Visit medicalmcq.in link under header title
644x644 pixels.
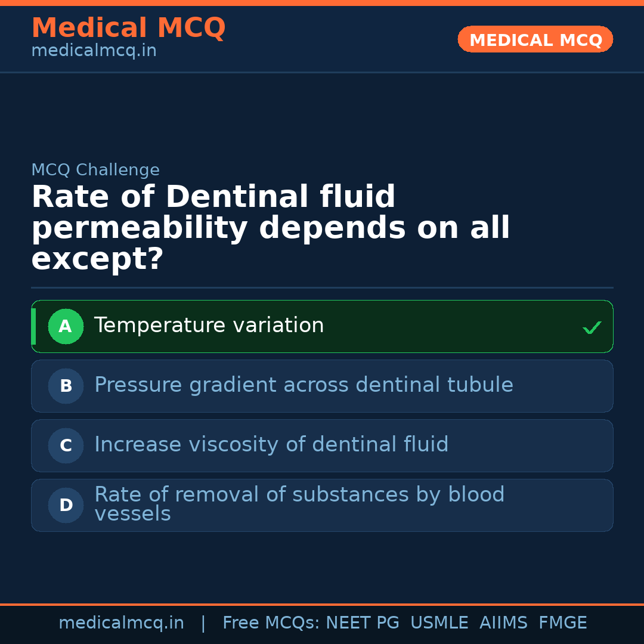pos(94,51)
